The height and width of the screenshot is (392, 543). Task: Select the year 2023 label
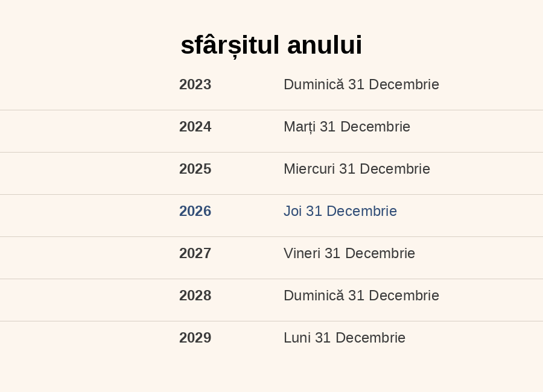point(195,84)
